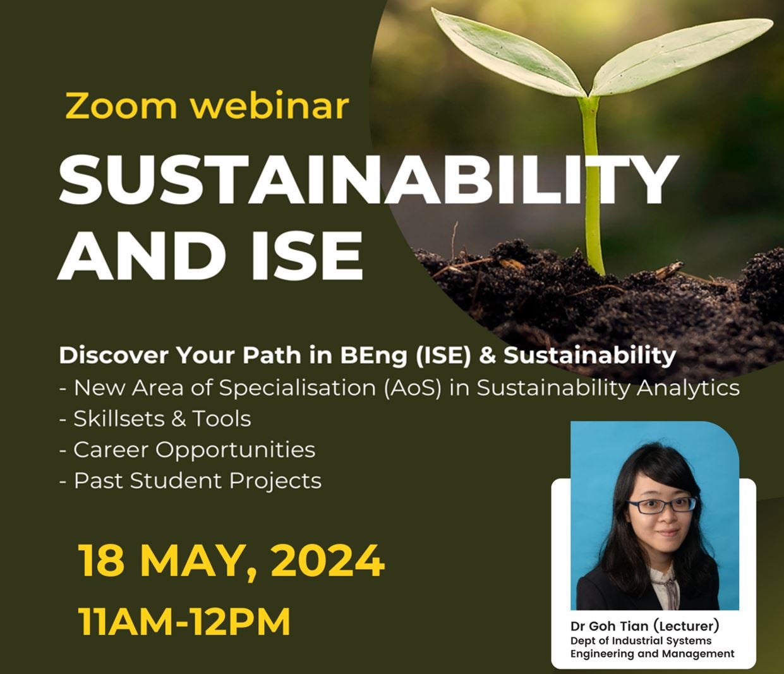This screenshot has width=784, height=674.
Task: Click the 'AND ISE' title line
Action: tap(211, 255)
